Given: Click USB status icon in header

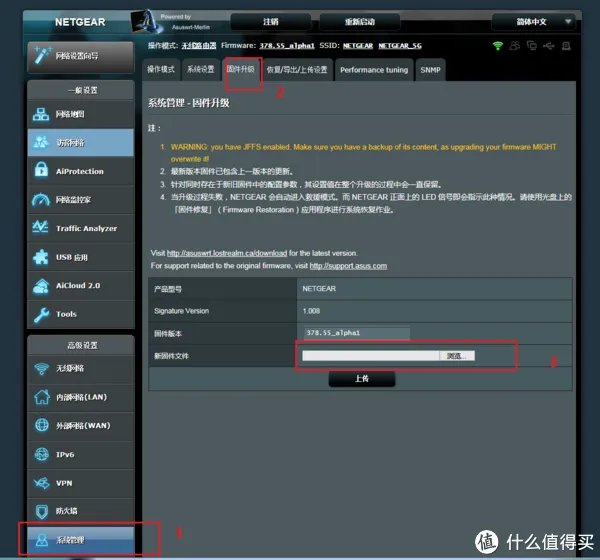Looking at the screenshot, I should coord(549,46).
